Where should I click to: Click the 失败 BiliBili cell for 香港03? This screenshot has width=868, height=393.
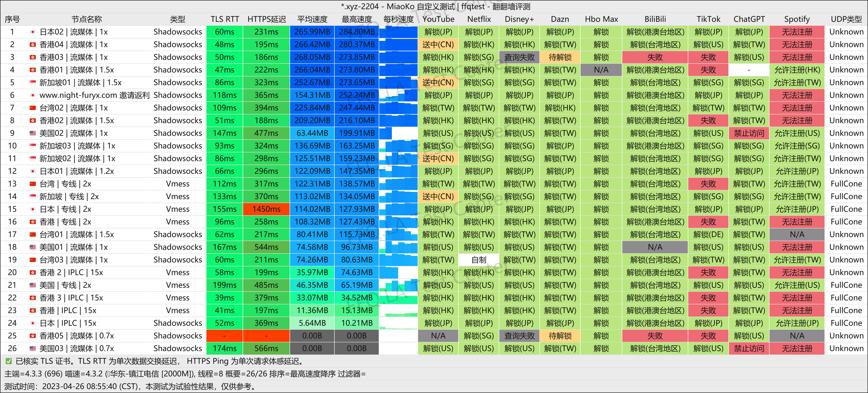pos(655,57)
